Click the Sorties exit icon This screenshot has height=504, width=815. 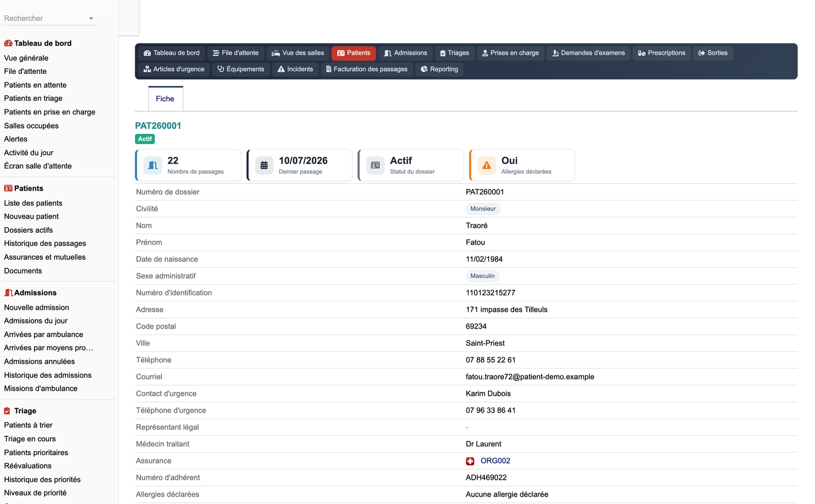click(702, 53)
